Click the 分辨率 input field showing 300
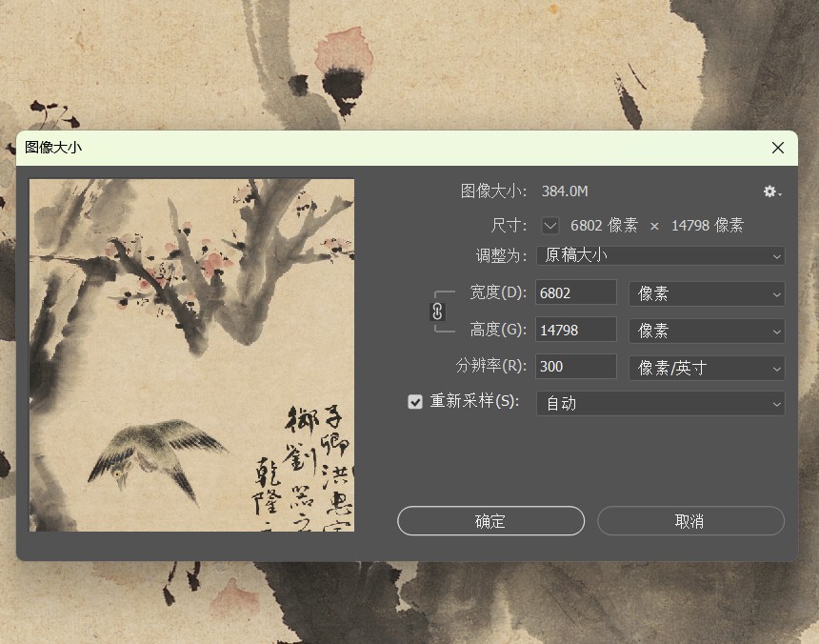Image resolution: width=819 pixels, height=644 pixels. [x=575, y=366]
